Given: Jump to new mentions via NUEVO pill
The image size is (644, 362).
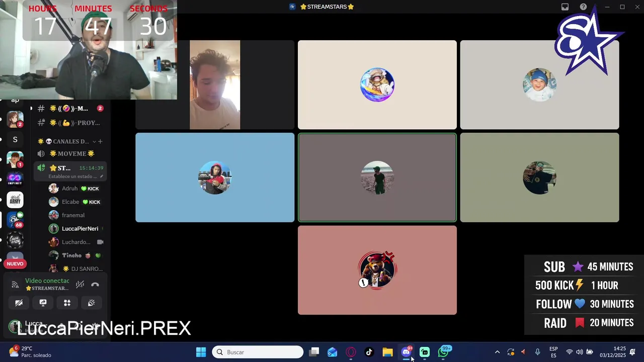Looking at the screenshot, I should [x=15, y=263].
